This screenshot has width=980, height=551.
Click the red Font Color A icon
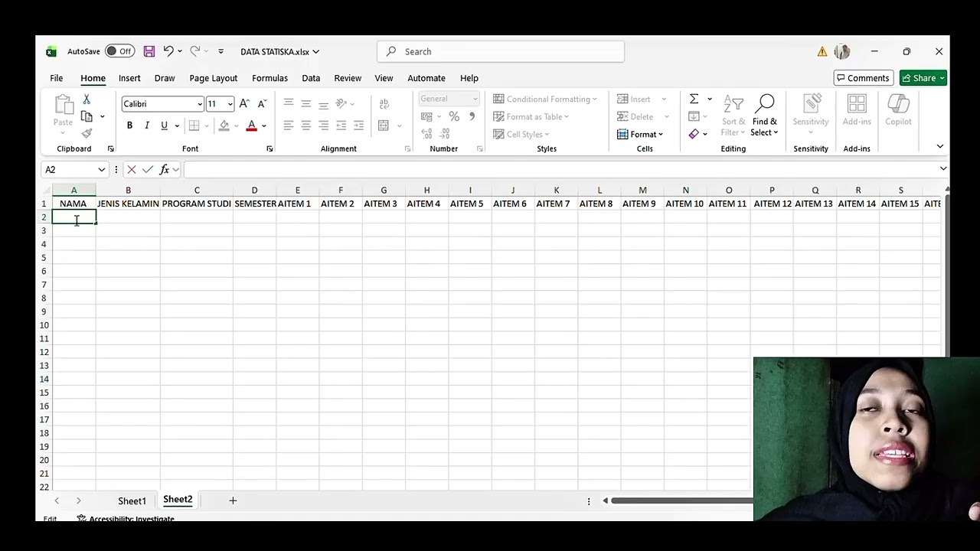pyautogui.click(x=251, y=126)
